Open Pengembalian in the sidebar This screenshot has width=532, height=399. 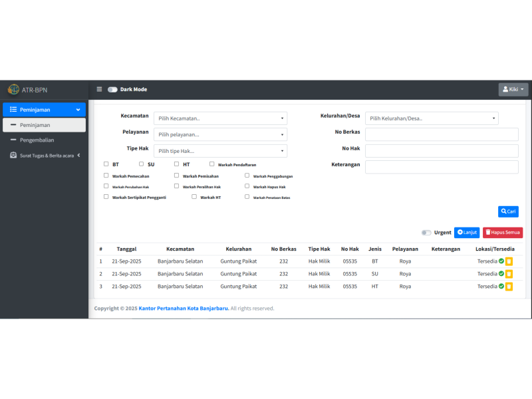pyautogui.click(x=37, y=140)
